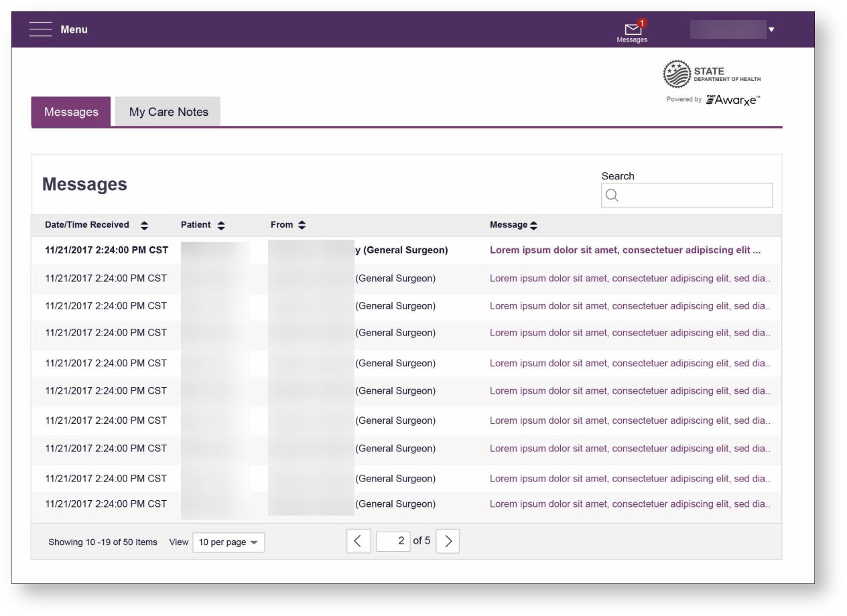Open the 10 per page dropdown
Screen dimensions: 847x616
229,542
